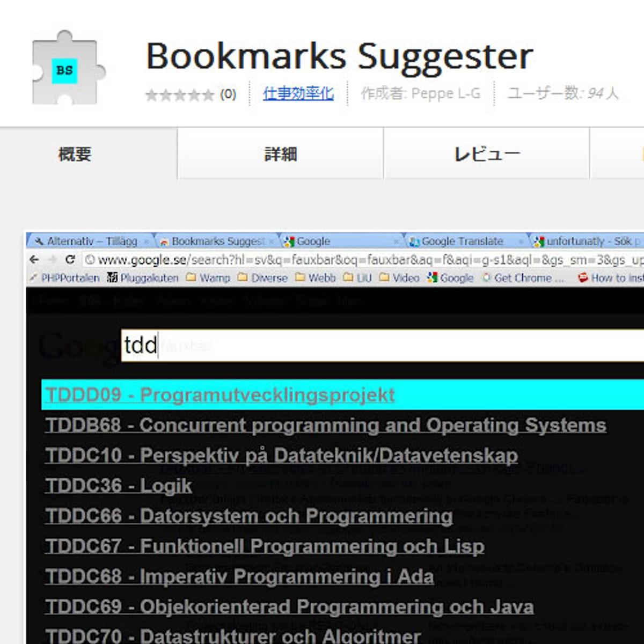This screenshot has width=644, height=644.
Task: Click the google.se address bar
Action: [x=360, y=260]
